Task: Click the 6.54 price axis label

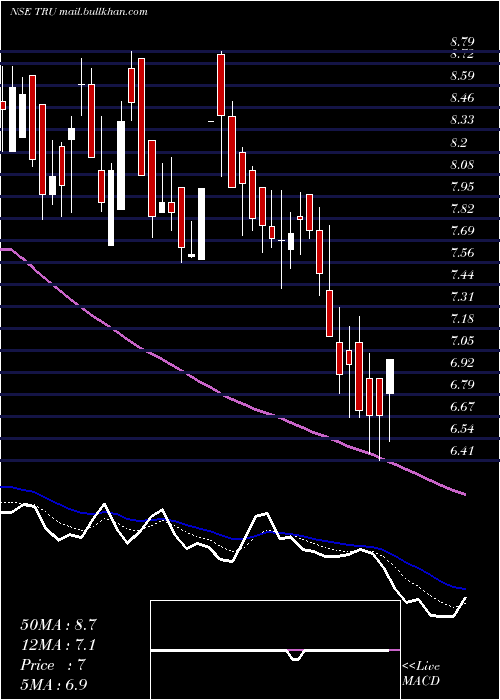Action: click(462, 429)
